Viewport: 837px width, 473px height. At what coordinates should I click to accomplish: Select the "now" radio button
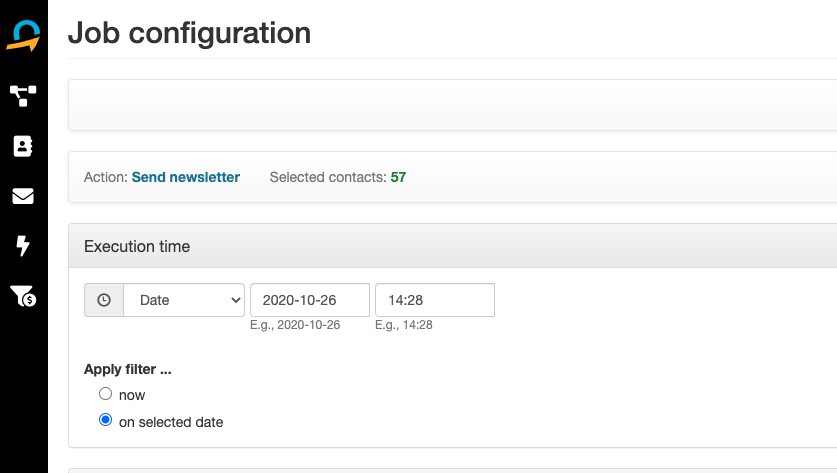105,394
